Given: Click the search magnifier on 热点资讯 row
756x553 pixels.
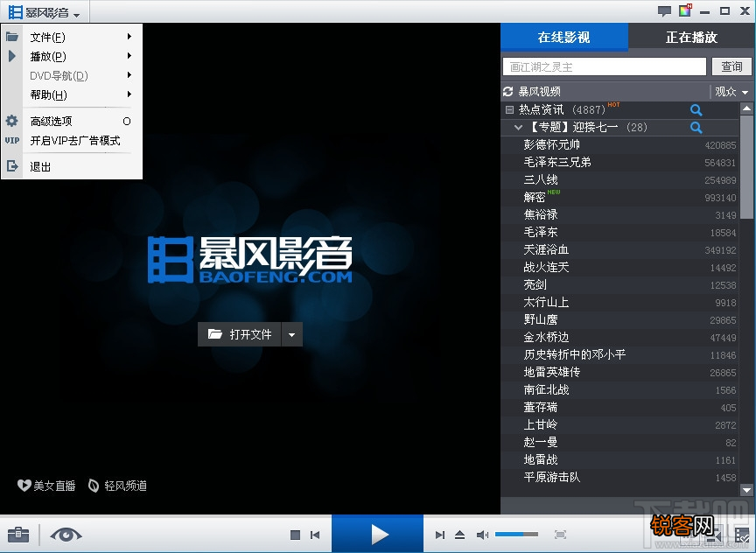Looking at the screenshot, I should [x=696, y=110].
